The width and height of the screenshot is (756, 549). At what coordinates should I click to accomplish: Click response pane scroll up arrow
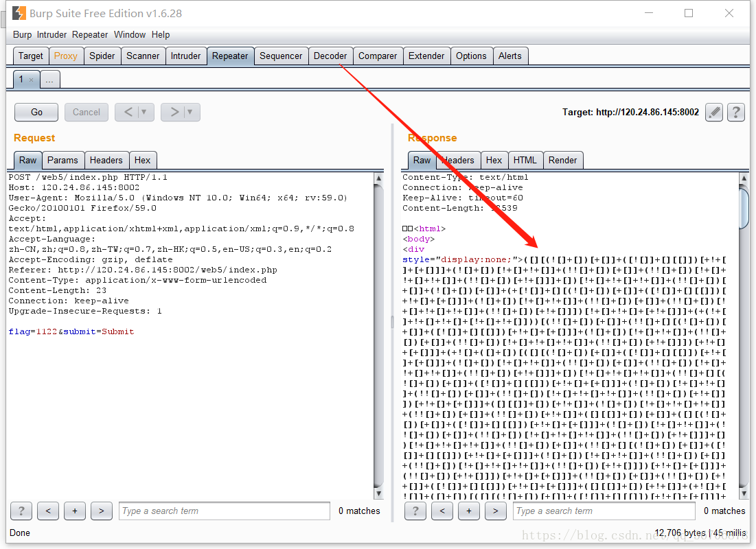[744, 178]
